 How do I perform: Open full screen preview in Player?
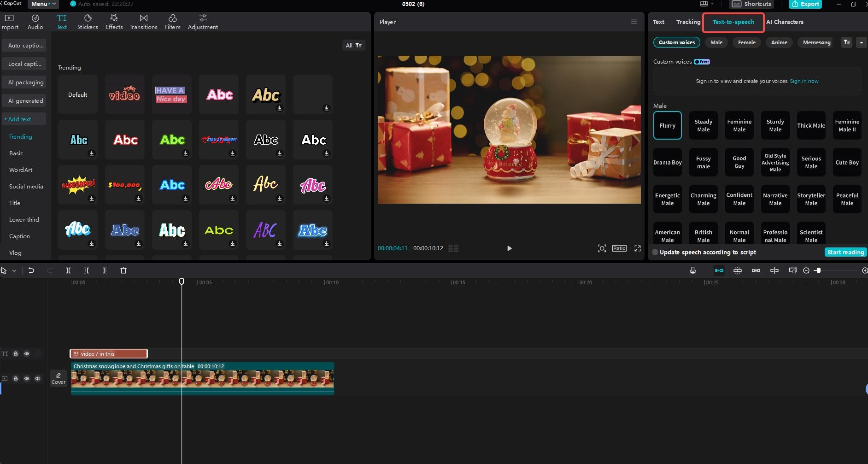point(638,248)
